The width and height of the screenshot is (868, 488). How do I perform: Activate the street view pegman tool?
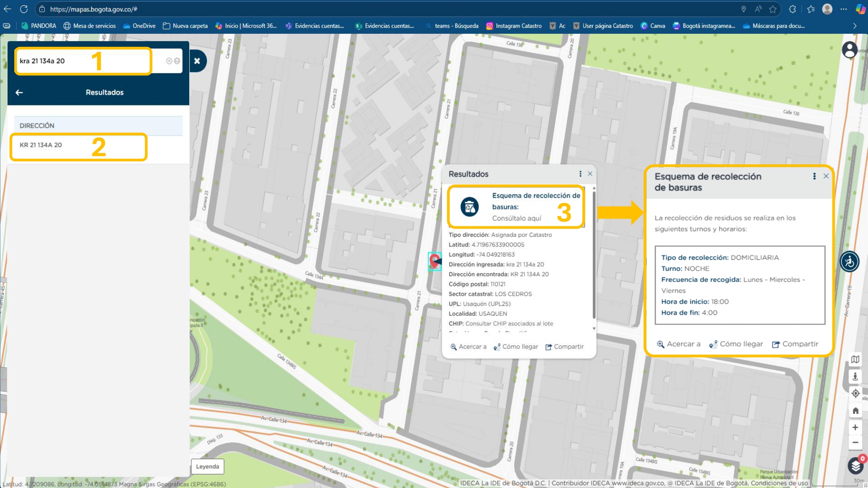pyautogui.click(x=855, y=377)
